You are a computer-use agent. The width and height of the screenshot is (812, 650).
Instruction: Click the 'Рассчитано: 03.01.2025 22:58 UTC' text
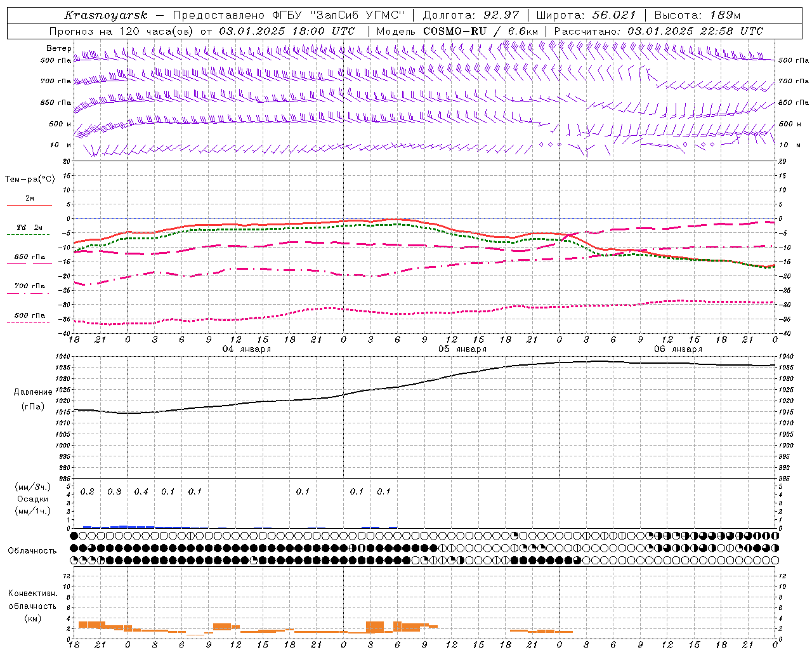tap(658, 31)
